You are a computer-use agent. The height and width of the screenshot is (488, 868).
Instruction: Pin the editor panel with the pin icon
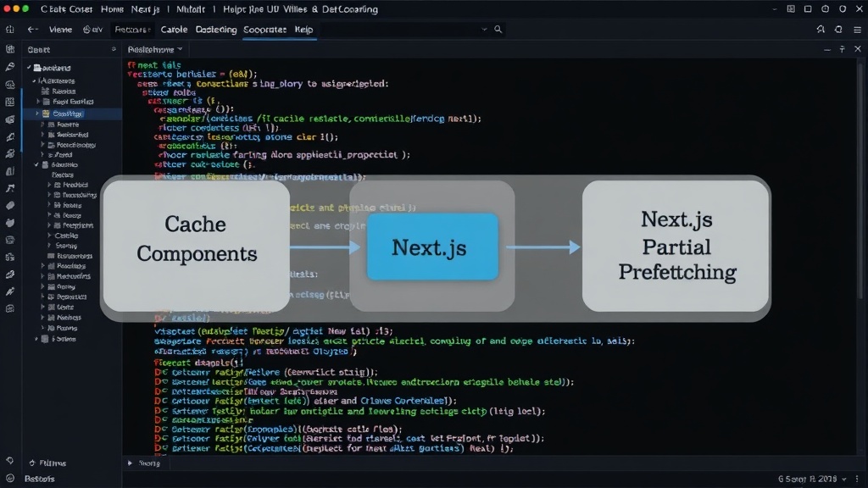842,49
